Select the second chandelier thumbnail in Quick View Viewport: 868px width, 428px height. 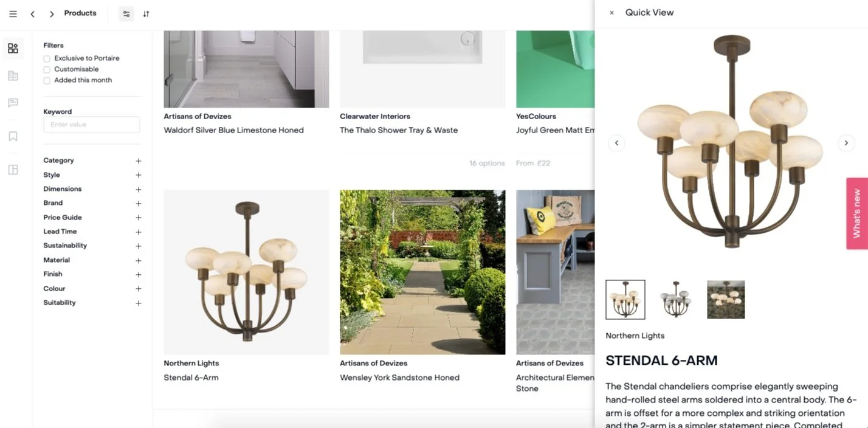tap(675, 299)
